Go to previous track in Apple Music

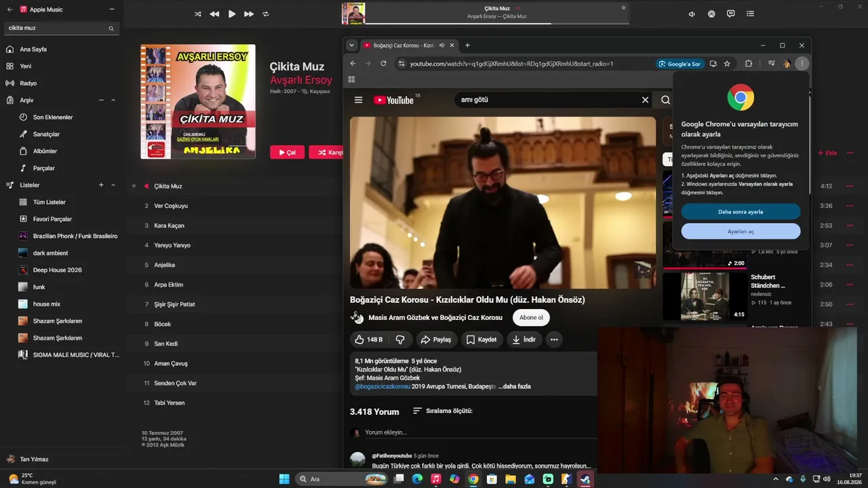(x=214, y=14)
